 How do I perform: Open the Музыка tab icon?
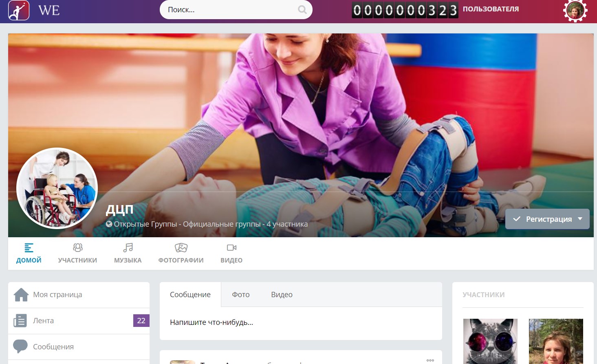[x=128, y=247]
